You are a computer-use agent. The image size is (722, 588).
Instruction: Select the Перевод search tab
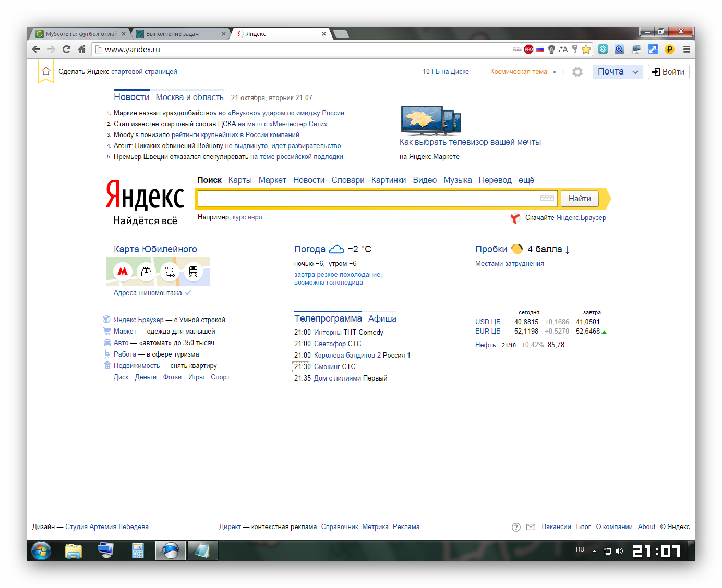pos(495,180)
